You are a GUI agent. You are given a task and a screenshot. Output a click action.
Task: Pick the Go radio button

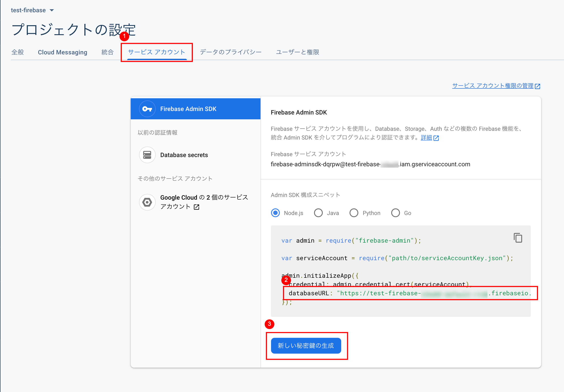pyautogui.click(x=396, y=213)
